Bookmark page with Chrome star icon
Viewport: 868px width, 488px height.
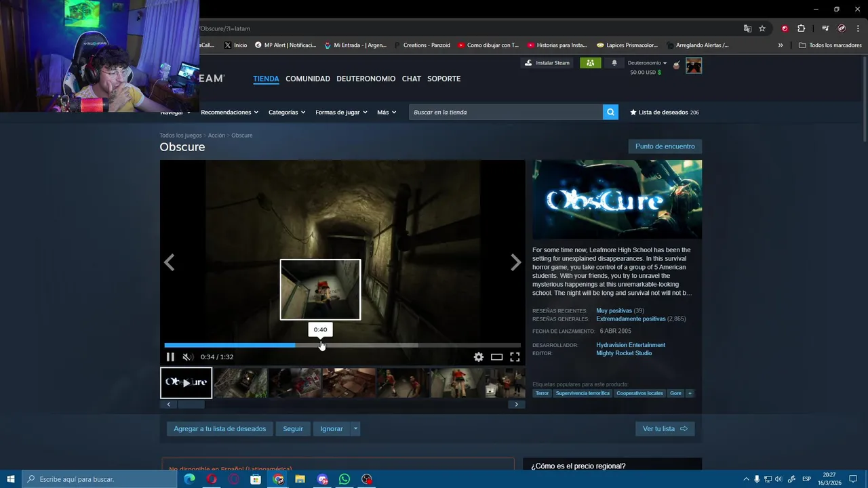[762, 28]
